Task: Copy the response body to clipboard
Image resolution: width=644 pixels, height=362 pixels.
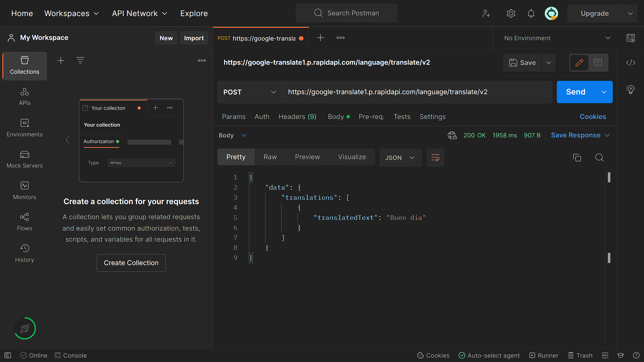Action: (x=577, y=158)
